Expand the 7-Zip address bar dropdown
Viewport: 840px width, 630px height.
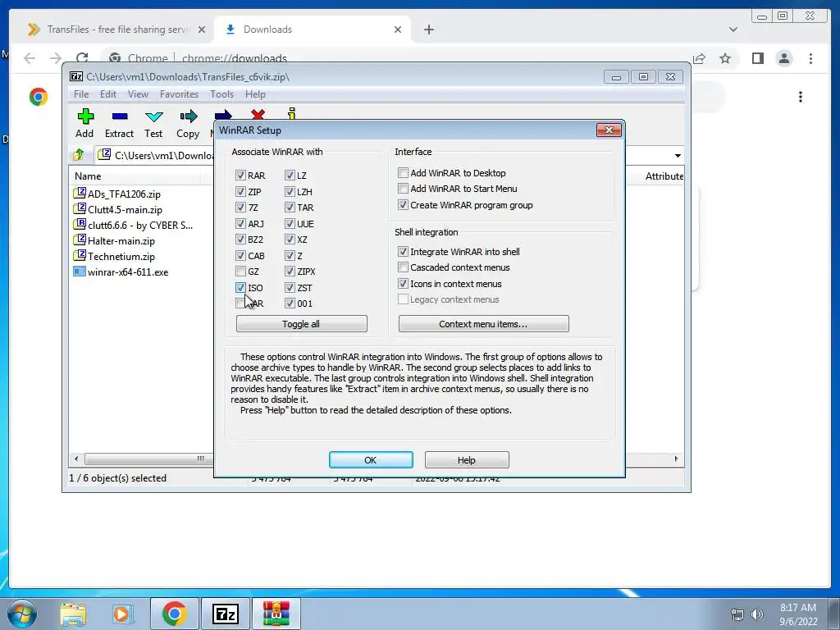point(678,155)
